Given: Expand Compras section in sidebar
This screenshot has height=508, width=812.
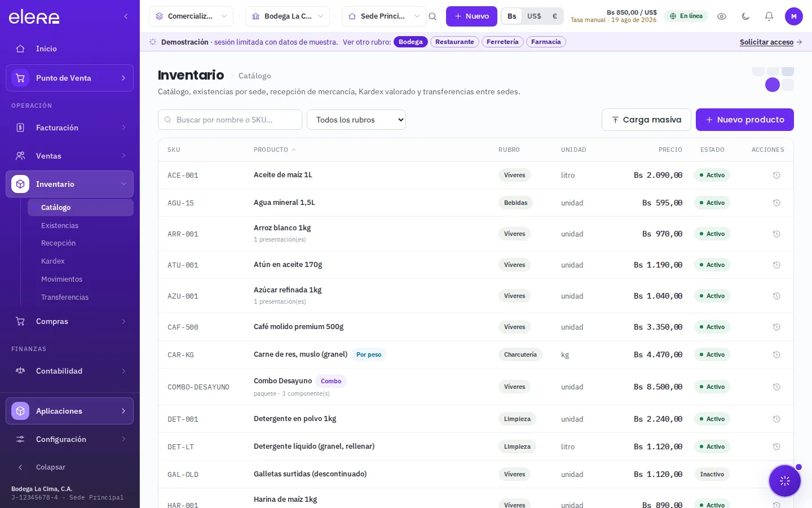Looking at the screenshot, I should click(x=70, y=321).
